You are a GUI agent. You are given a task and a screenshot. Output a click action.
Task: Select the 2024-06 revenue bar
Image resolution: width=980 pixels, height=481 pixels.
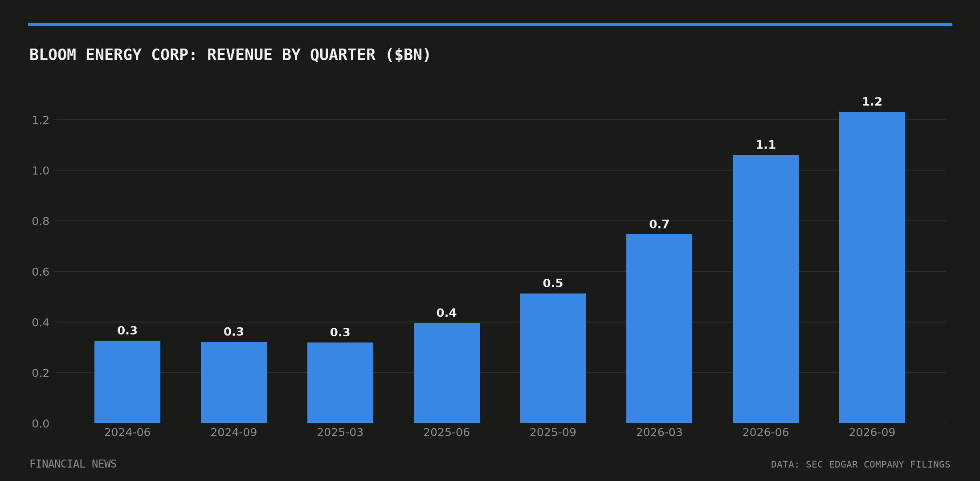[x=127, y=382]
